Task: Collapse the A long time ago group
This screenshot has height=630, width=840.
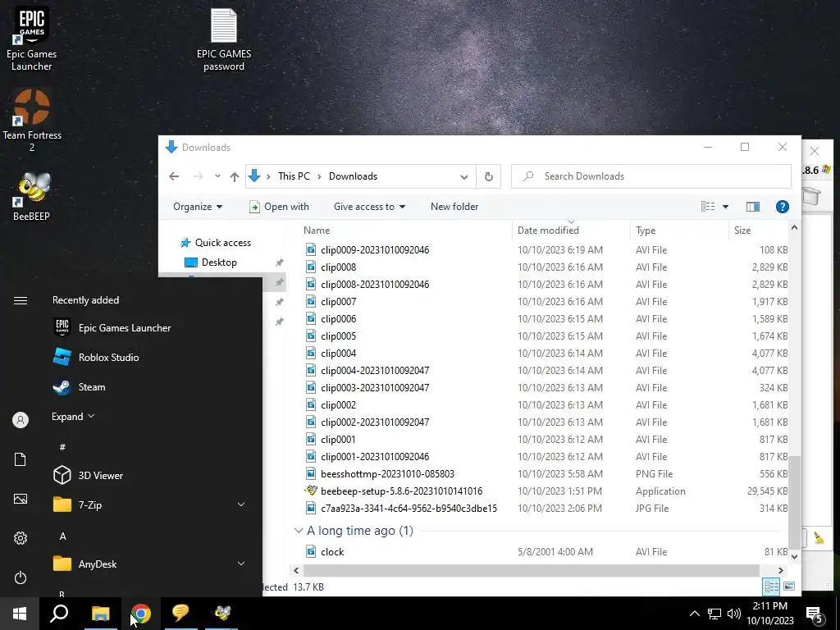Action: click(299, 531)
